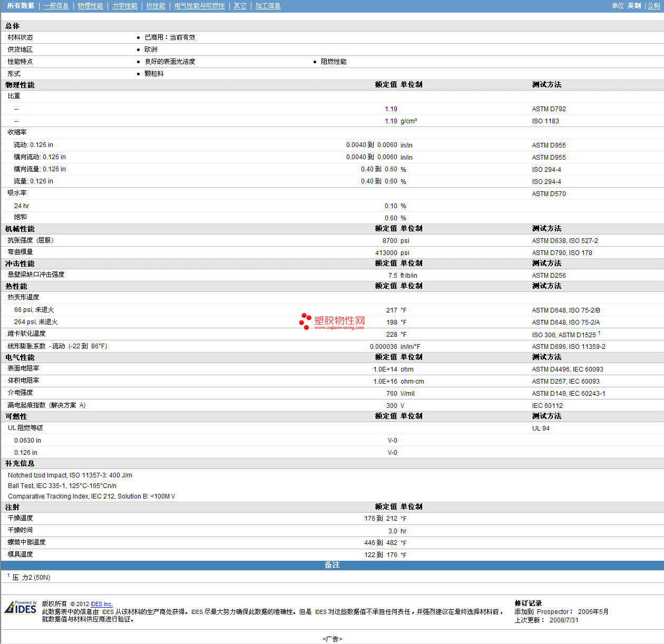This screenshot has height=644, width=664.
Task: Open the 加工信息 tab
Action: (x=268, y=6)
